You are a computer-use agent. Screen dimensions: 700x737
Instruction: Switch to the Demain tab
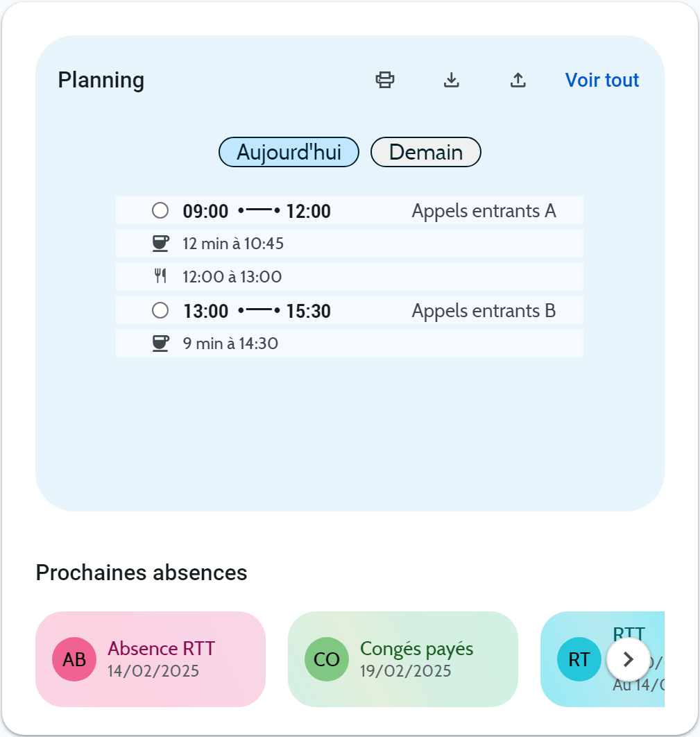click(426, 152)
